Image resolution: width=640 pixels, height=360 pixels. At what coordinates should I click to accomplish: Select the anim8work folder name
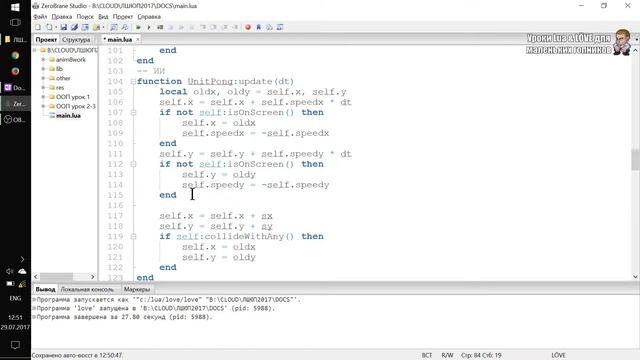71,60
